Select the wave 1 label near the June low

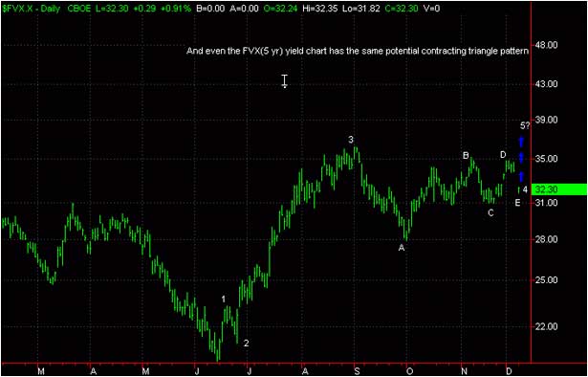coord(224,299)
